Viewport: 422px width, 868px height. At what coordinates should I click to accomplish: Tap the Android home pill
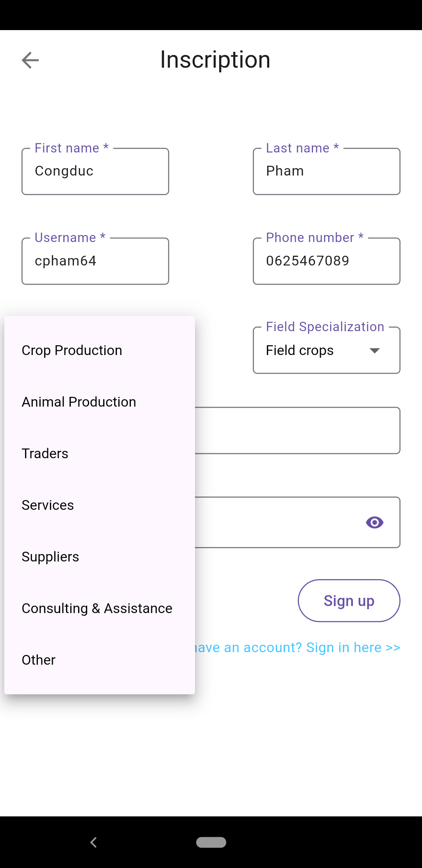[x=211, y=842]
